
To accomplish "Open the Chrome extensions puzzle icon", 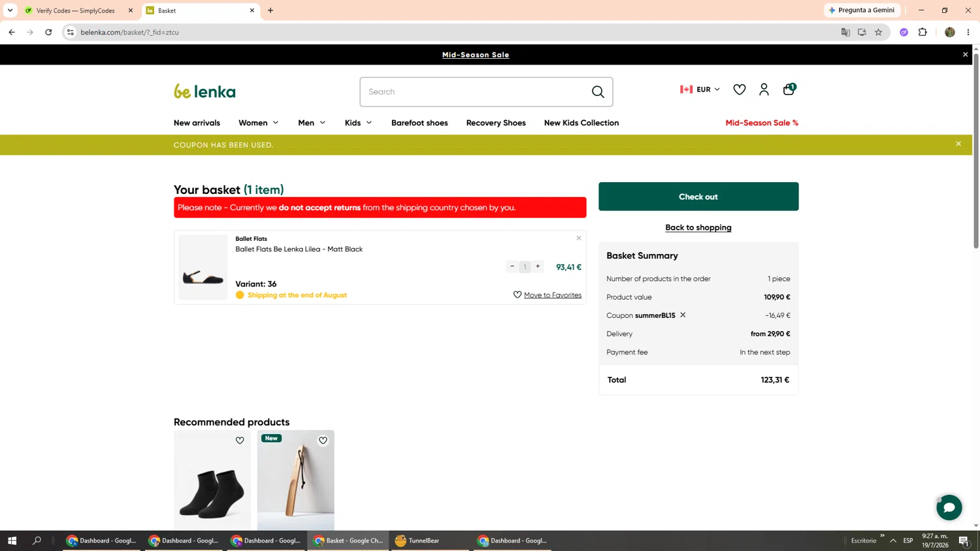I will 923,32.
